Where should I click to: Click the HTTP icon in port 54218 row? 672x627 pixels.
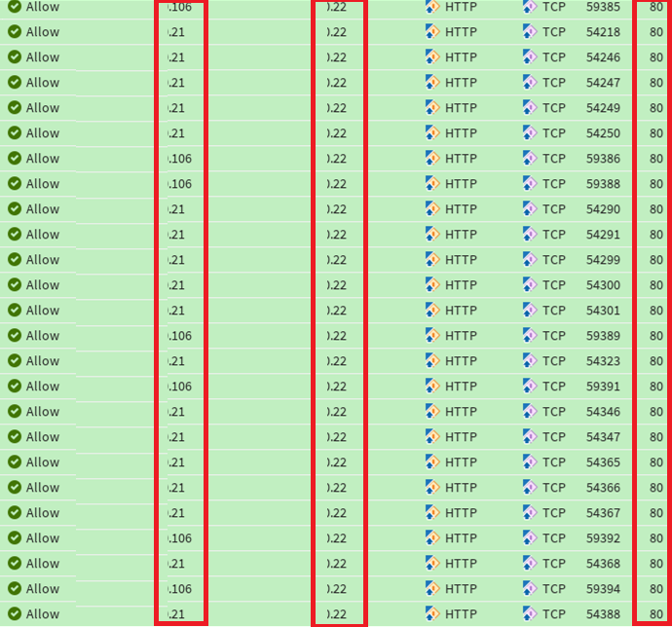click(433, 32)
